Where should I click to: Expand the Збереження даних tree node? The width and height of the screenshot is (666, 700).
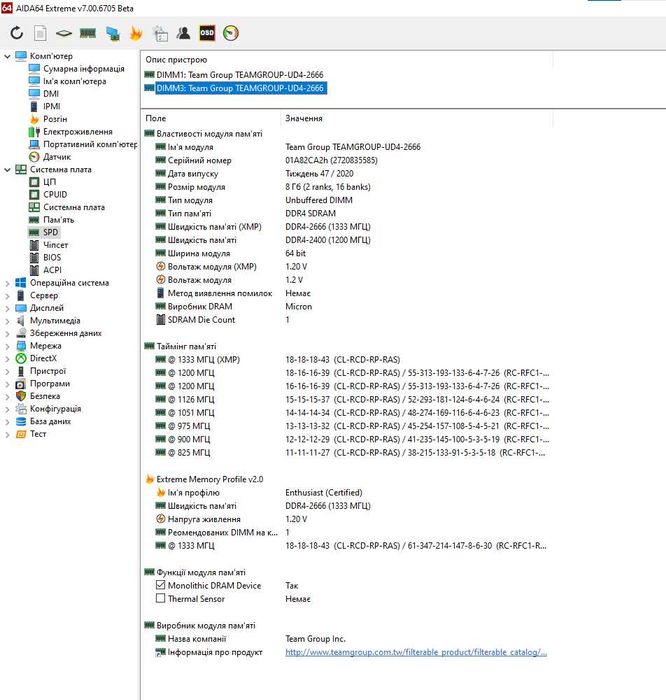tap(7, 333)
